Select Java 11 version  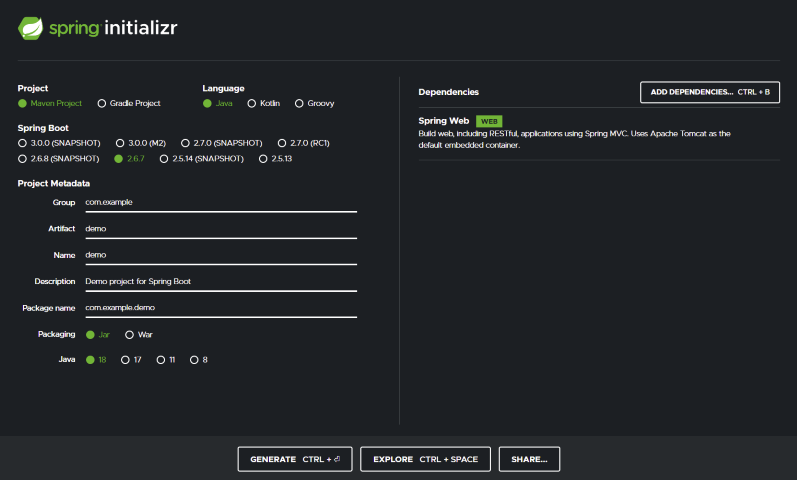pyautogui.click(x=160, y=360)
